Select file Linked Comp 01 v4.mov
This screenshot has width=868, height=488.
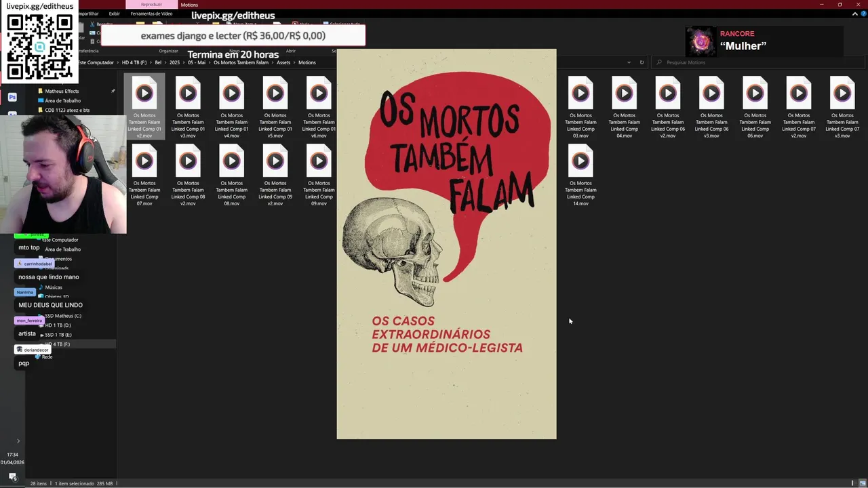[231, 106]
